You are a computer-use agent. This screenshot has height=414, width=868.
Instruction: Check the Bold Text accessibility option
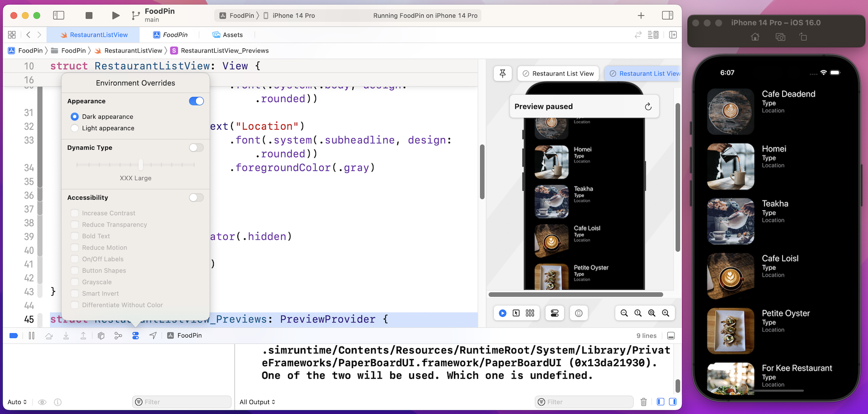pyautogui.click(x=75, y=235)
